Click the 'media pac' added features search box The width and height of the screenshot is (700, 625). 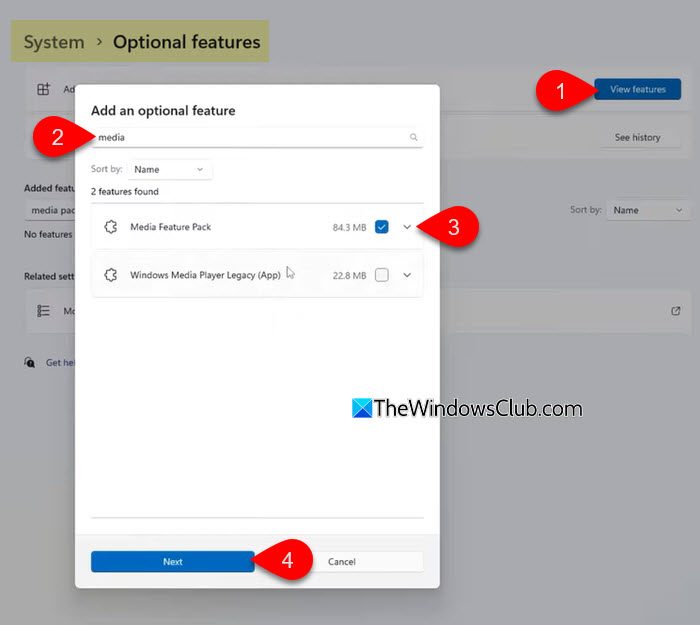(50, 210)
